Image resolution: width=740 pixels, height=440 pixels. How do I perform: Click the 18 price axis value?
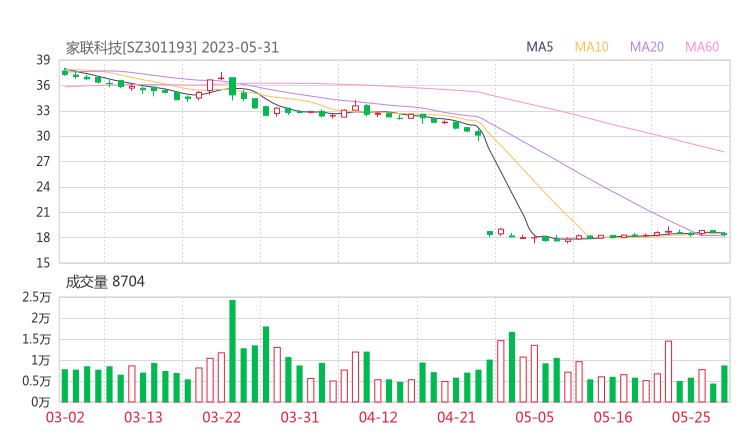coord(43,237)
